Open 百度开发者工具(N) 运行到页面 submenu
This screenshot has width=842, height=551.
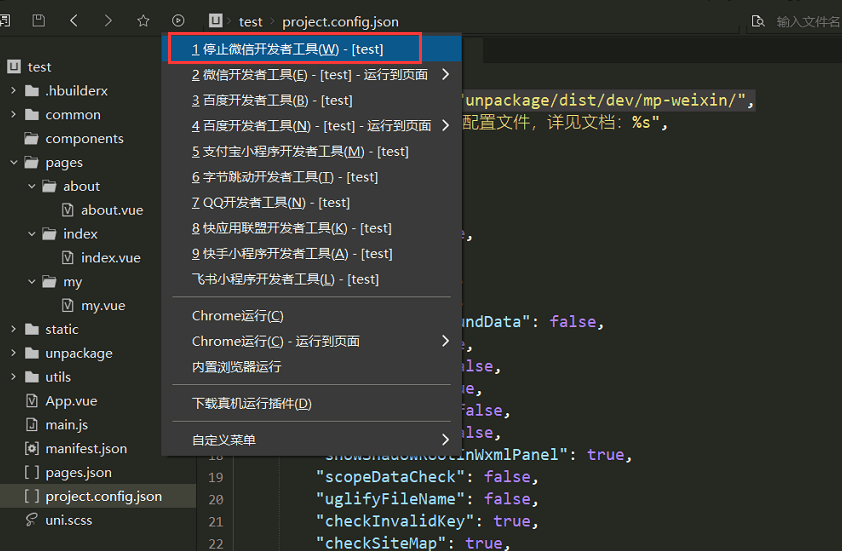[311, 126]
